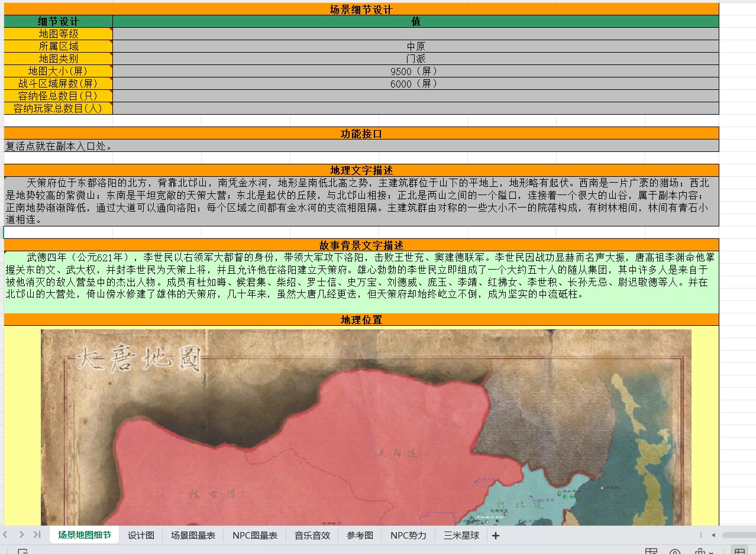This screenshot has height=554, width=756.
Task: Select the 地图等级 label cell
Action: [59, 34]
